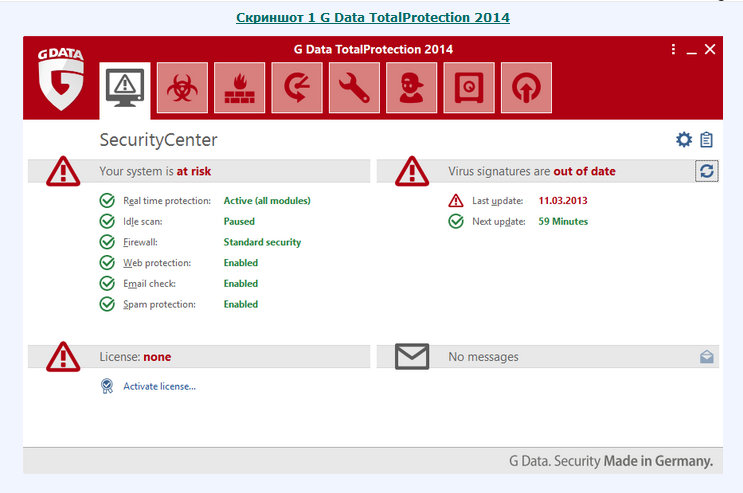Click the Real time protection check icon
The height and width of the screenshot is (493, 743).
coord(107,201)
